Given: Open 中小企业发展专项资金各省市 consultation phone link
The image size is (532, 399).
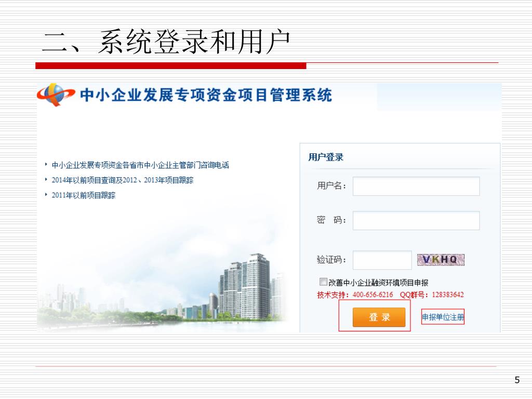Looking at the screenshot, I should [140, 165].
